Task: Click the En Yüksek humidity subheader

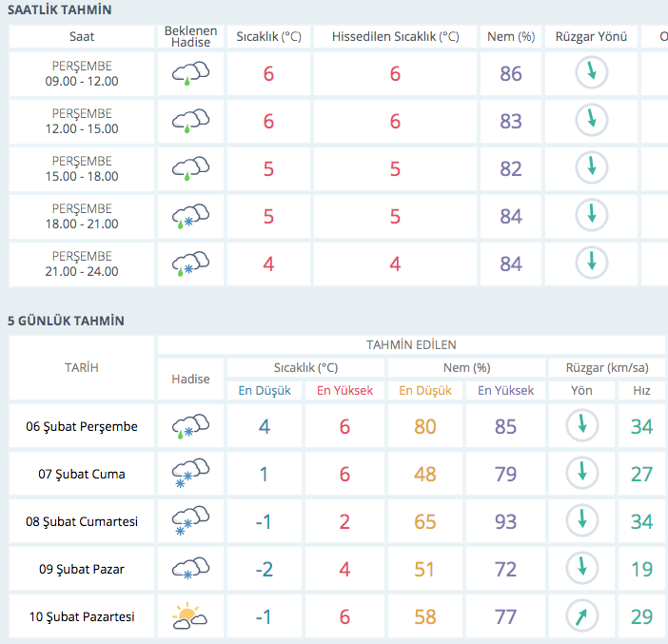Action: pyautogui.click(x=505, y=390)
